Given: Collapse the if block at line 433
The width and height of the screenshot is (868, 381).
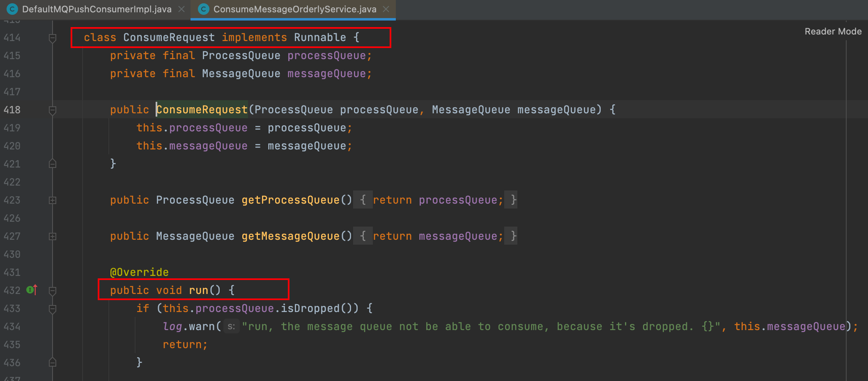Looking at the screenshot, I should tap(53, 309).
